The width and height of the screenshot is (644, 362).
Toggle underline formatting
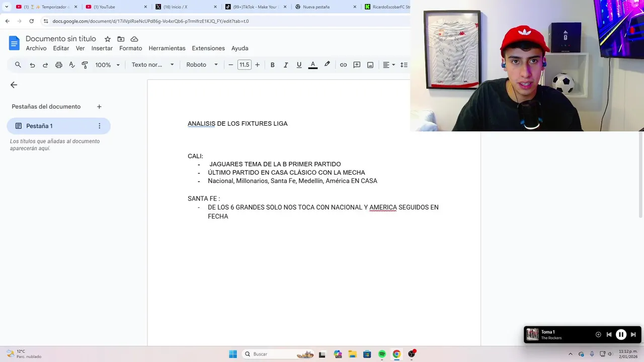[299, 65]
